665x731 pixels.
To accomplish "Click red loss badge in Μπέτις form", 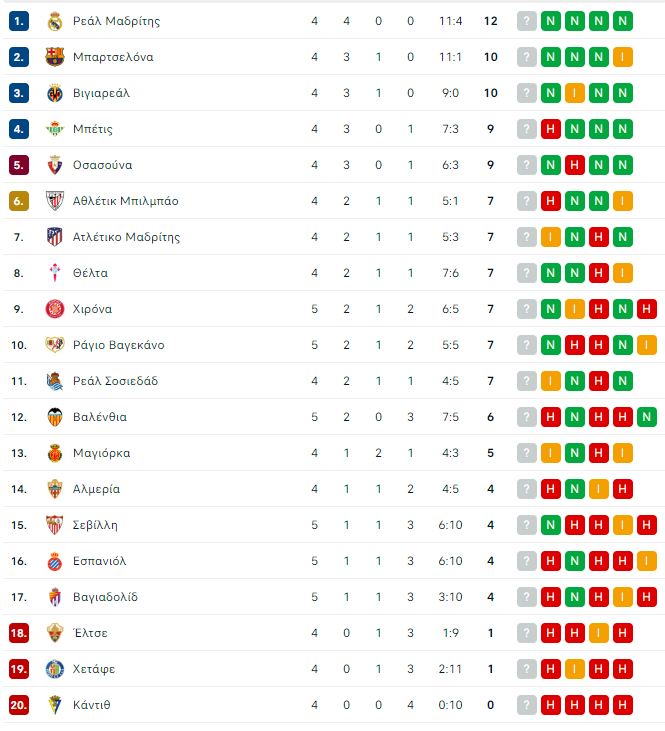I will pos(551,129).
